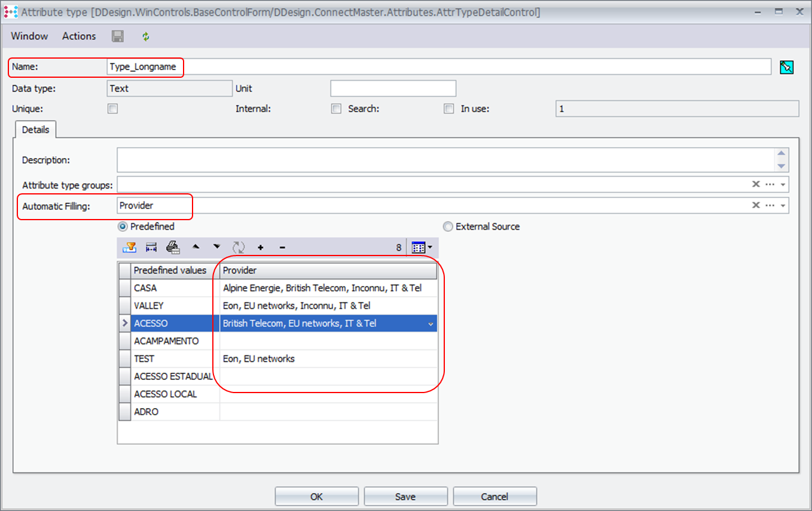Viewport: 812px width, 511px height.
Task: Toggle the Internal checkbox
Action: click(337, 109)
